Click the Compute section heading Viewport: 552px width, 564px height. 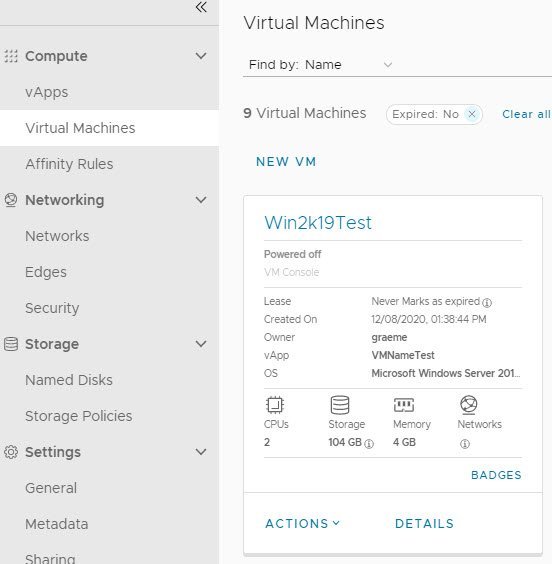point(56,56)
